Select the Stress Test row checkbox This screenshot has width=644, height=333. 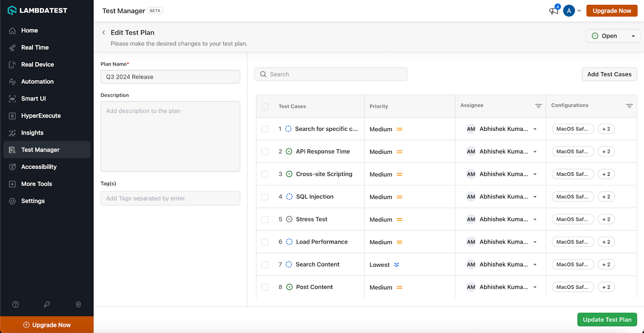point(265,219)
